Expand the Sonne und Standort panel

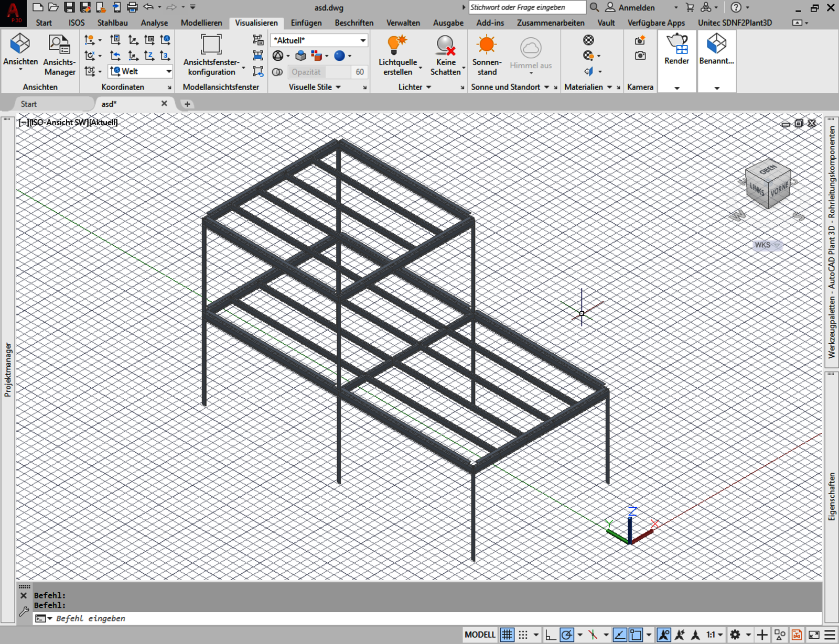click(510, 87)
